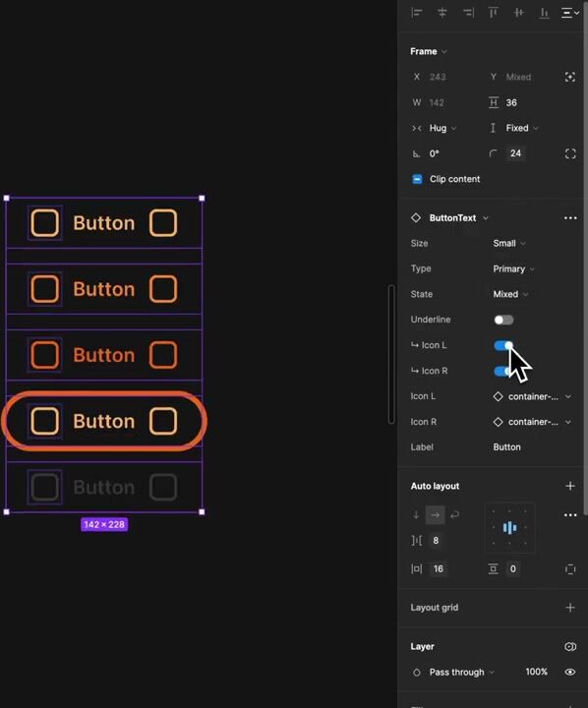Viewport: 588px width, 708px height.
Task: Click the align left icon
Action: tap(416, 13)
